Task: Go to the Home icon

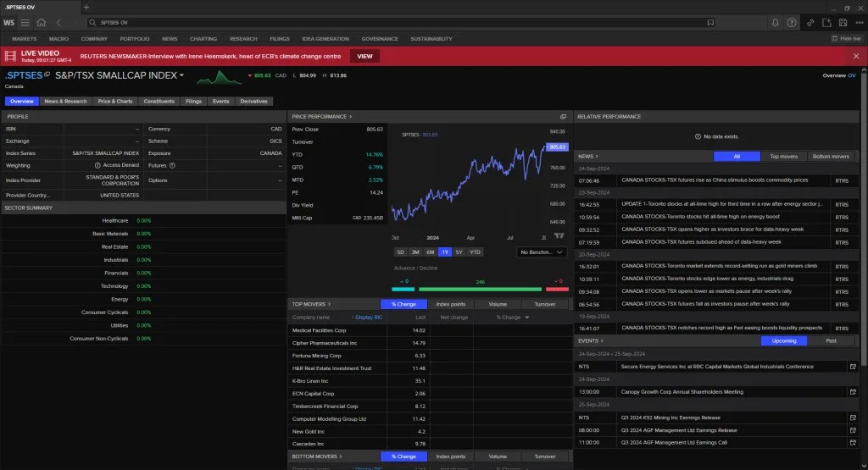Action: coord(42,23)
